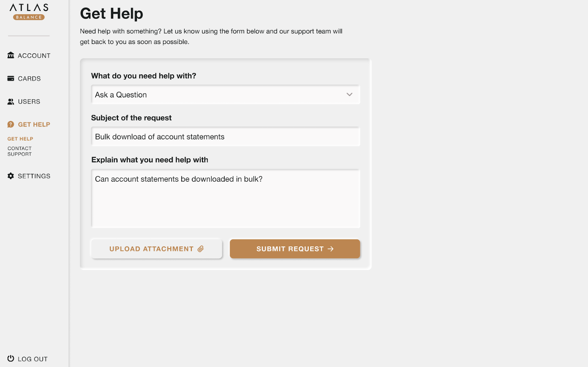Click the Subject of the request field
Viewport: 588px width, 367px height.
click(x=225, y=136)
